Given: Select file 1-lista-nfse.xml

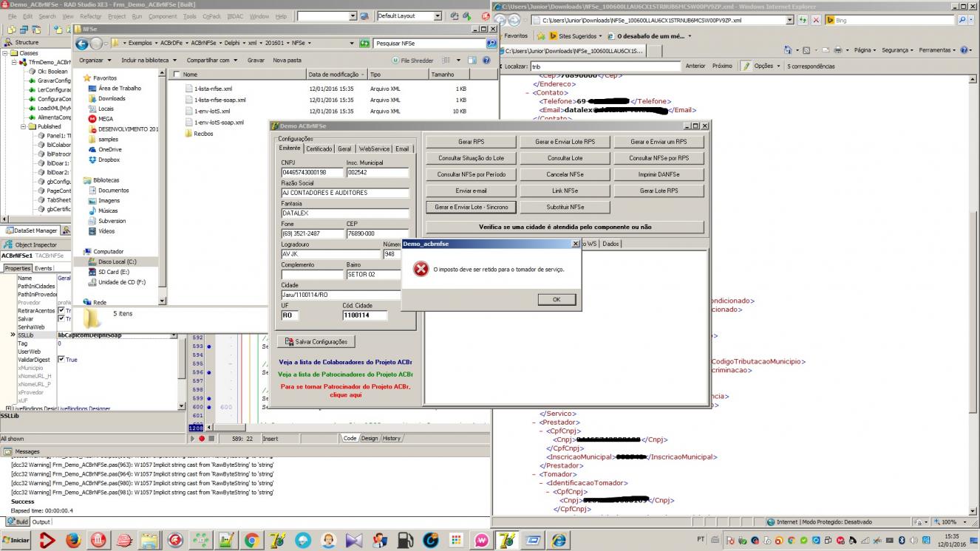Looking at the screenshot, I should coord(213,89).
